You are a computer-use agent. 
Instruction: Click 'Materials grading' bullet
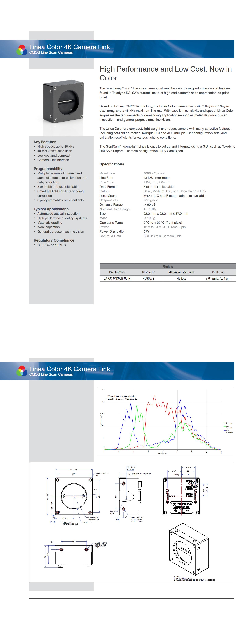pyautogui.click(x=50, y=222)
